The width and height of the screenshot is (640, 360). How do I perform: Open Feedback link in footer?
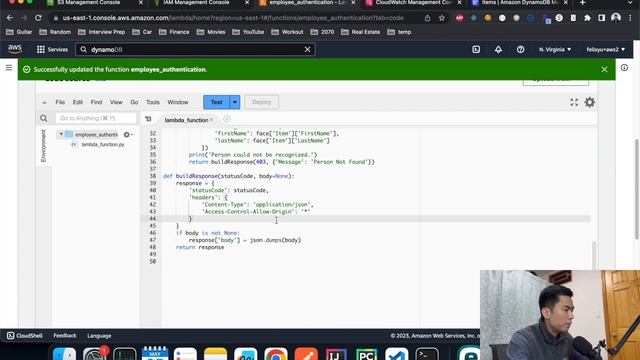(65, 336)
